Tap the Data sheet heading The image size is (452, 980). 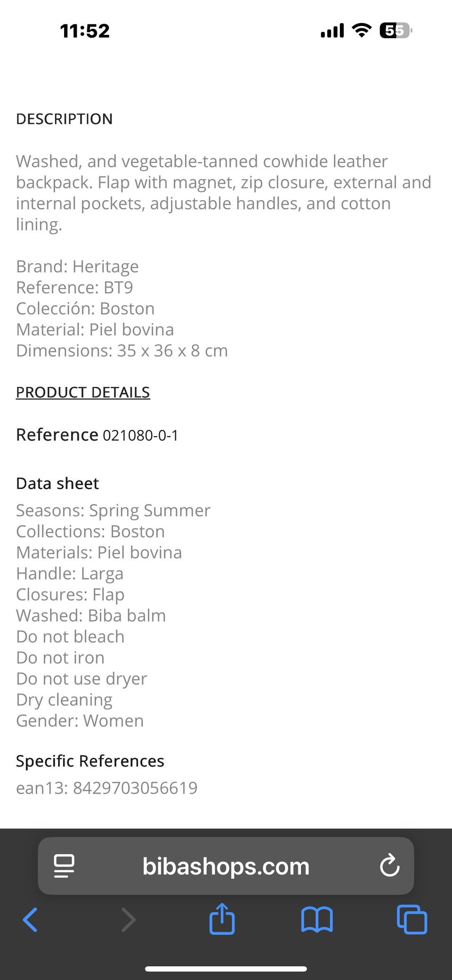pyautogui.click(x=57, y=484)
